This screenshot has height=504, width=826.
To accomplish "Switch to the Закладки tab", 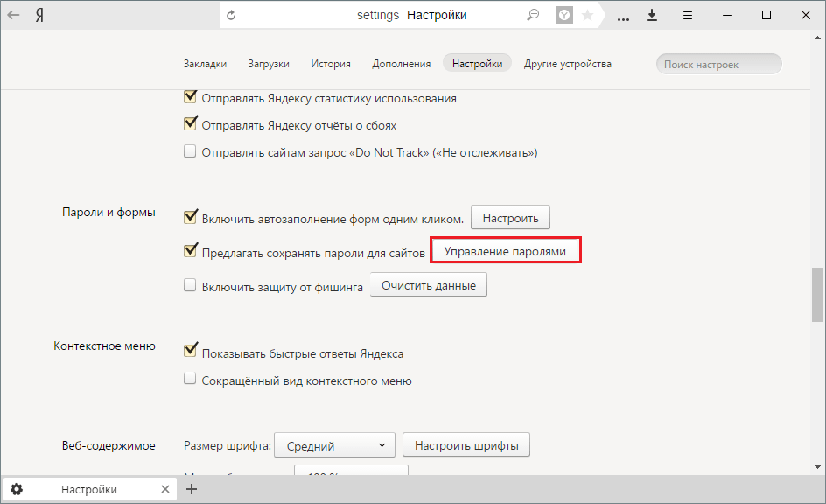I will click(x=205, y=64).
